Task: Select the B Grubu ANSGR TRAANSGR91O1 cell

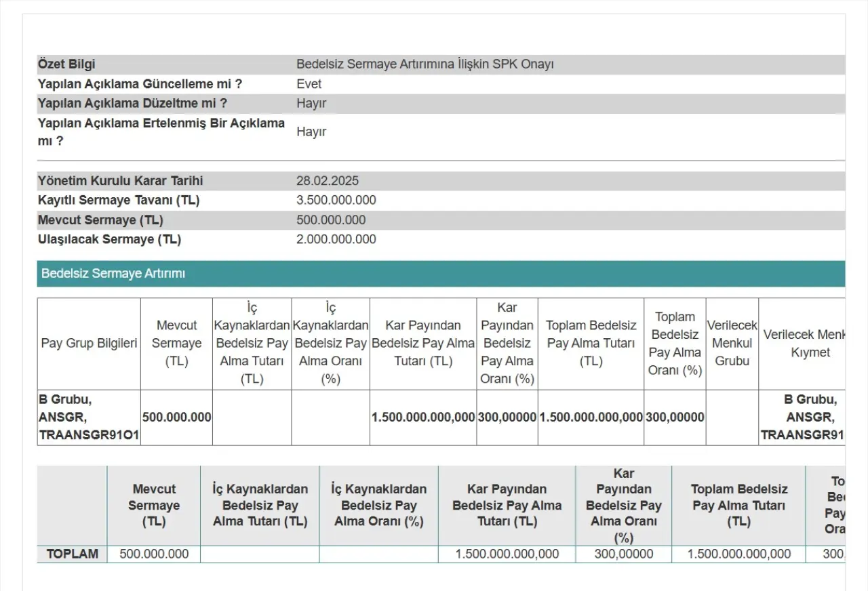Action: (89, 417)
